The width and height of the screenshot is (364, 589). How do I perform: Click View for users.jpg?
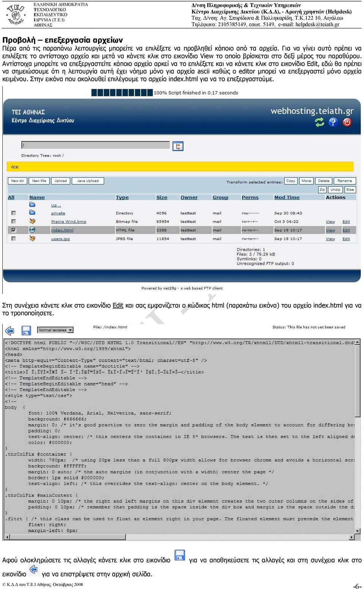330,239
